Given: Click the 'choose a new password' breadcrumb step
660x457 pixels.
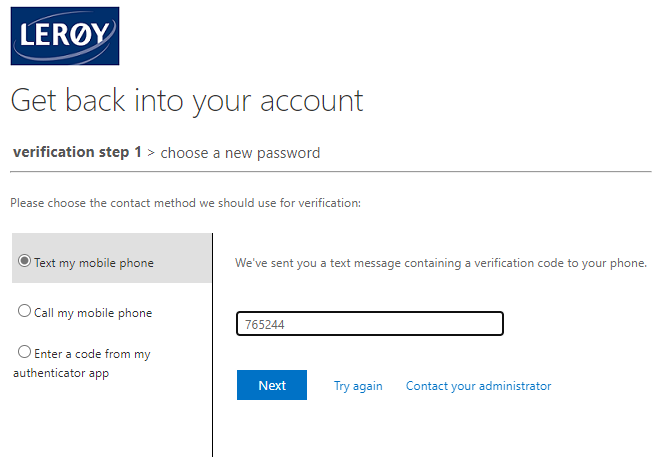Looking at the screenshot, I should click(x=240, y=153).
